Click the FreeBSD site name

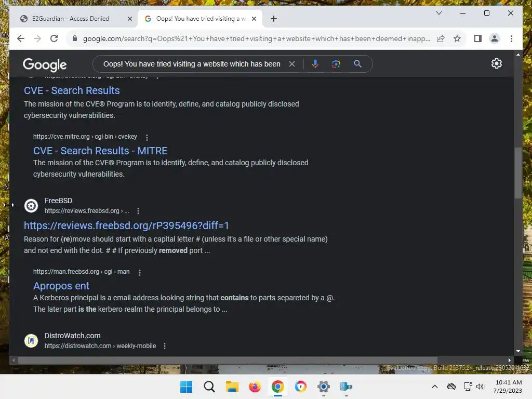(x=58, y=201)
